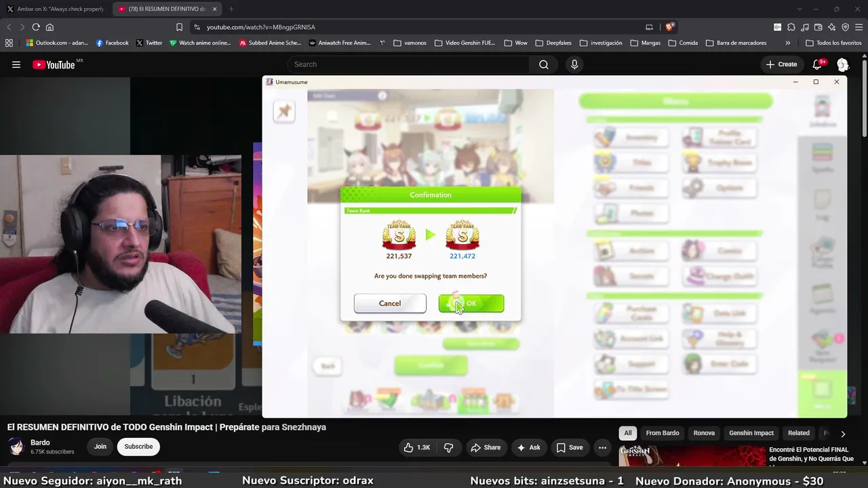Open the Brave Wallet icon
Image resolution: width=868 pixels, height=488 pixels.
pos(818,27)
